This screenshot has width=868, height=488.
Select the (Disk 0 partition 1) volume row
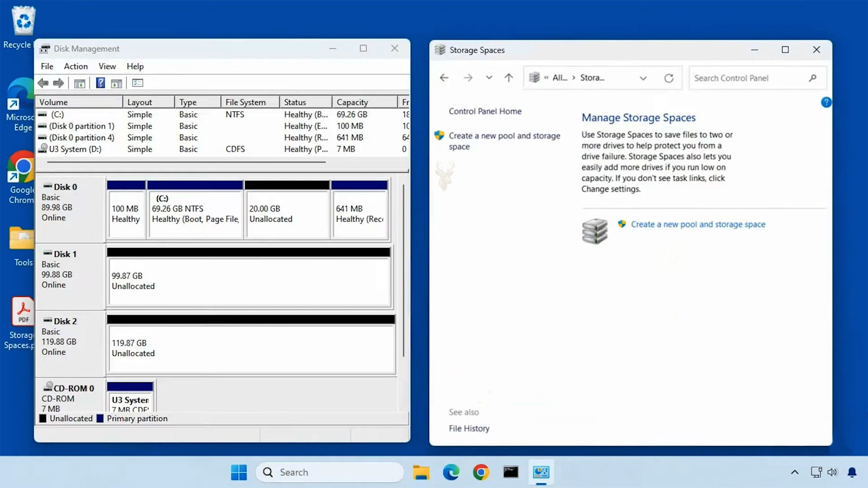click(222, 126)
